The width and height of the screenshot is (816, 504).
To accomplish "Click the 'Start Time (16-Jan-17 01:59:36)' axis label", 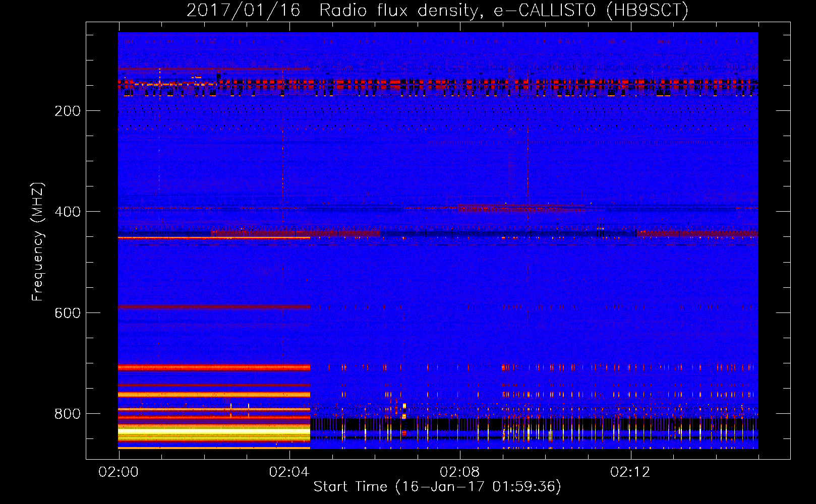I will [x=437, y=487].
